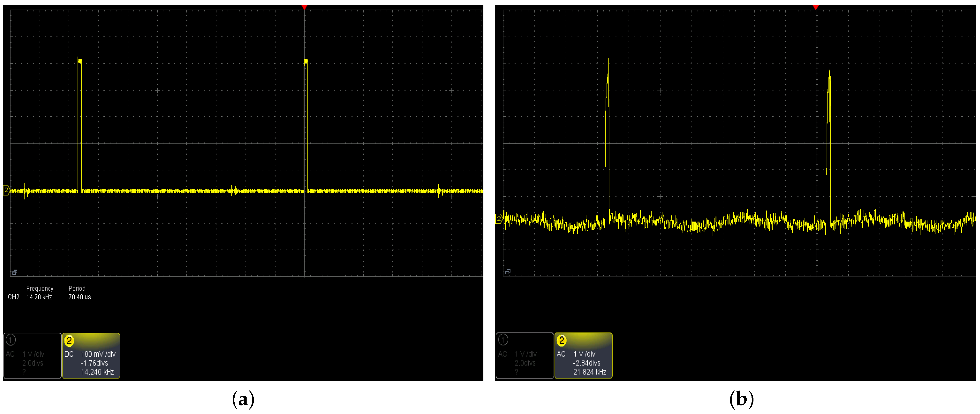
Task: Click window icon at grid corner, panel (a)
Action: (14, 272)
